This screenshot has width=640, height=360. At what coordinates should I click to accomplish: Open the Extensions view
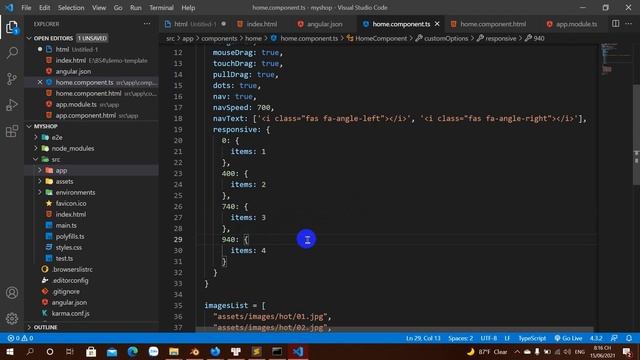click(x=12, y=131)
